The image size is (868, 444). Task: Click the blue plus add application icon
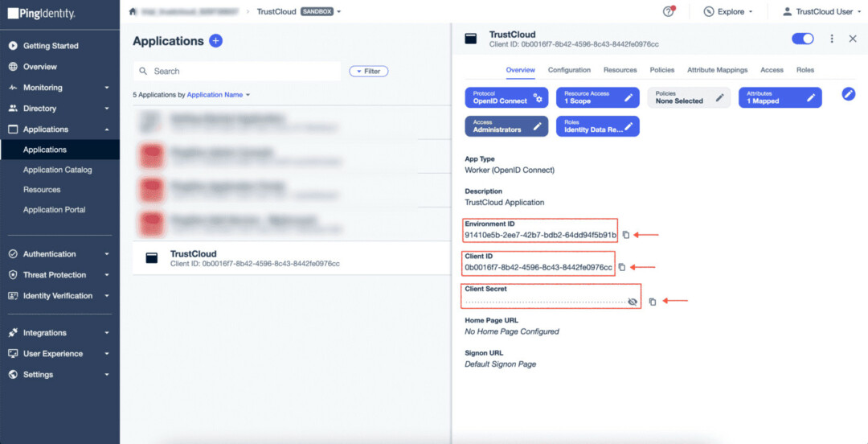tap(216, 41)
